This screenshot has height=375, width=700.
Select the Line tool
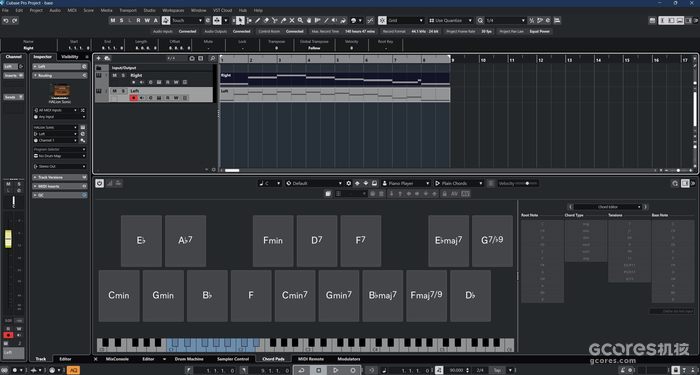[x=326, y=21]
